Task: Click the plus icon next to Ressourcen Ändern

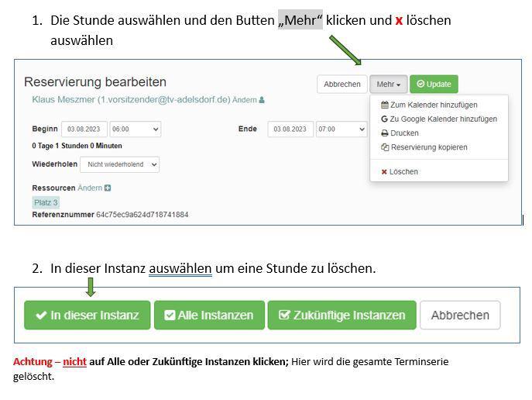Action: [x=108, y=188]
